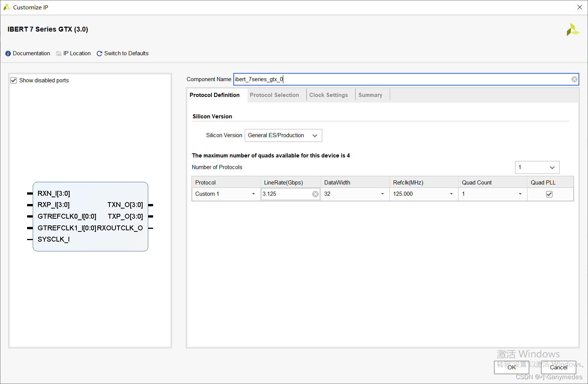The height and width of the screenshot is (384, 588).
Task: Click the SYSCLK_I port label
Action: [x=53, y=239]
